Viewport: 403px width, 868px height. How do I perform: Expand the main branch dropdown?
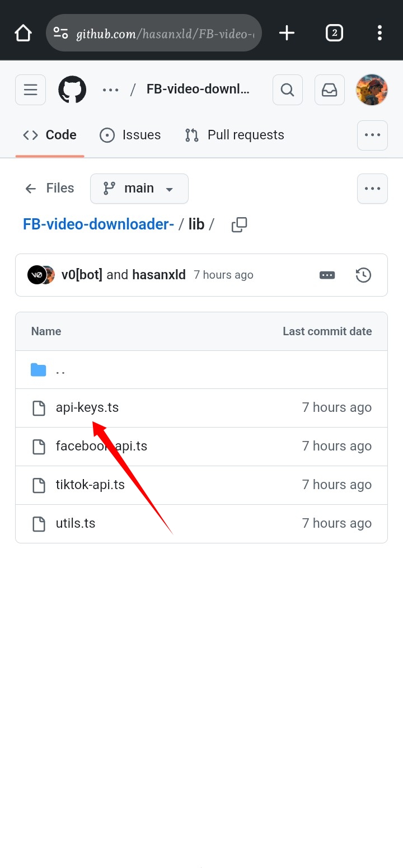pyautogui.click(x=139, y=189)
